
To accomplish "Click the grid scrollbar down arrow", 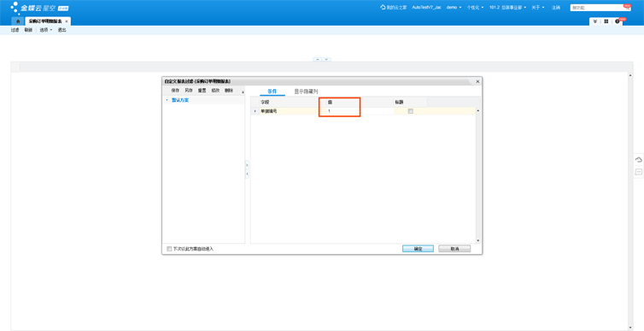I will 477,240.
